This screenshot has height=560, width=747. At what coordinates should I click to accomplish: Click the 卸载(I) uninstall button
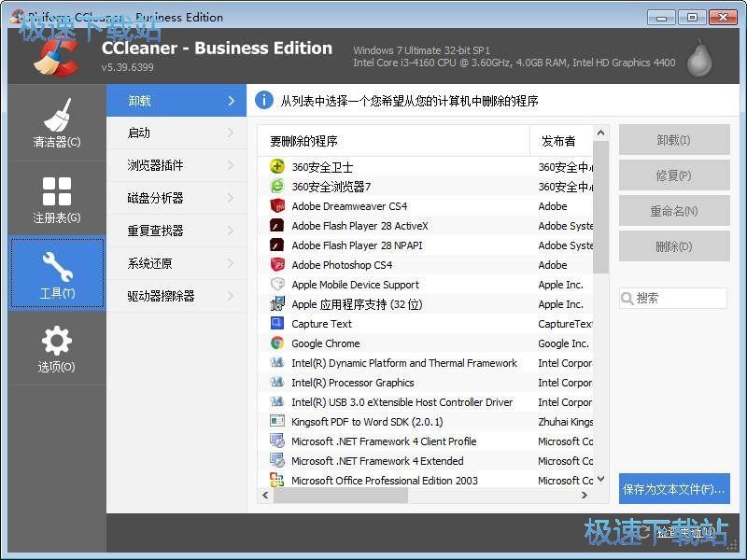click(x=674, y=138)
